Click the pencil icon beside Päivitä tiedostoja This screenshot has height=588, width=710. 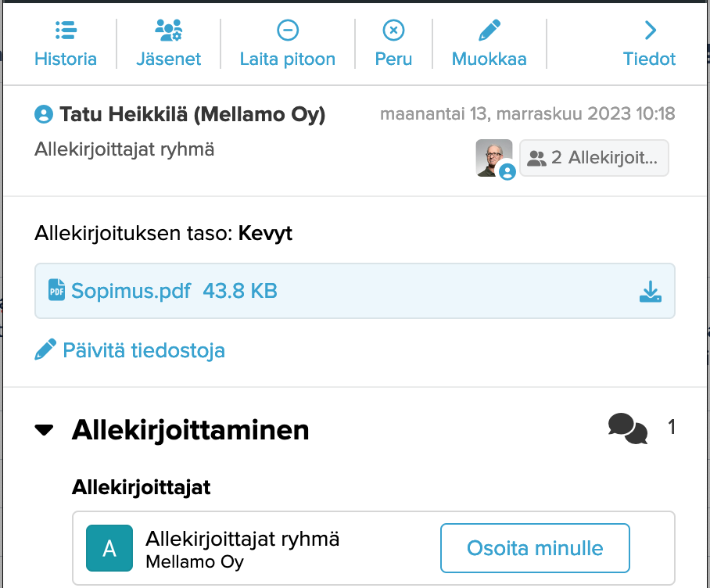45,350
